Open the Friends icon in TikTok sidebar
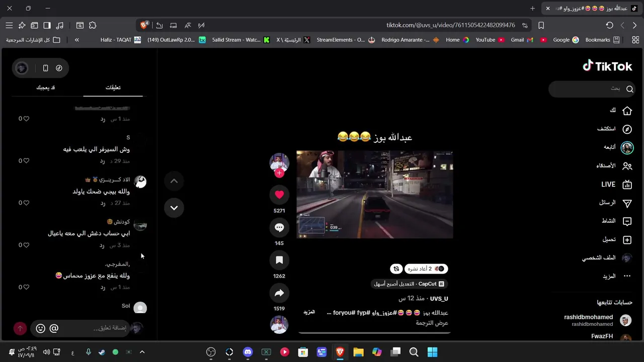This screenshot has height=362, width=644. coord(627,166)
